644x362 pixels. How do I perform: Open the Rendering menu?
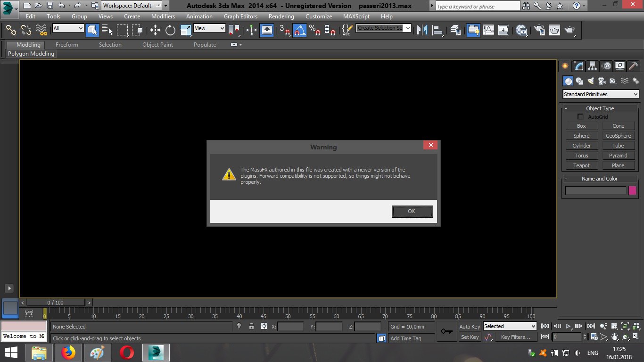pos(281,16)
